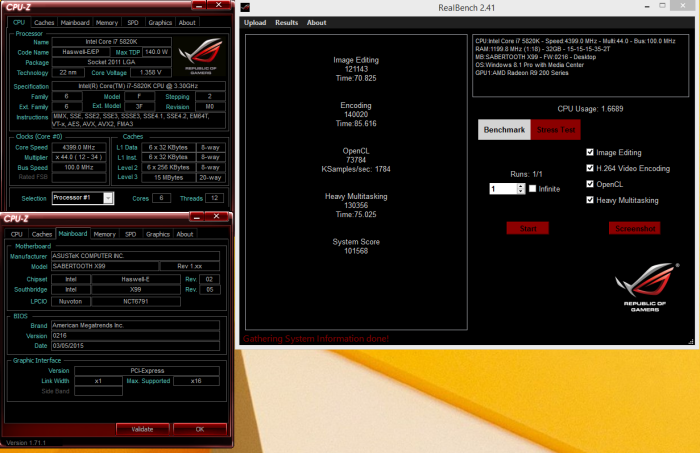The image size is (700, 453).
Task: Click the BIOS version 0216 field
Action: (x=135, y=336)
